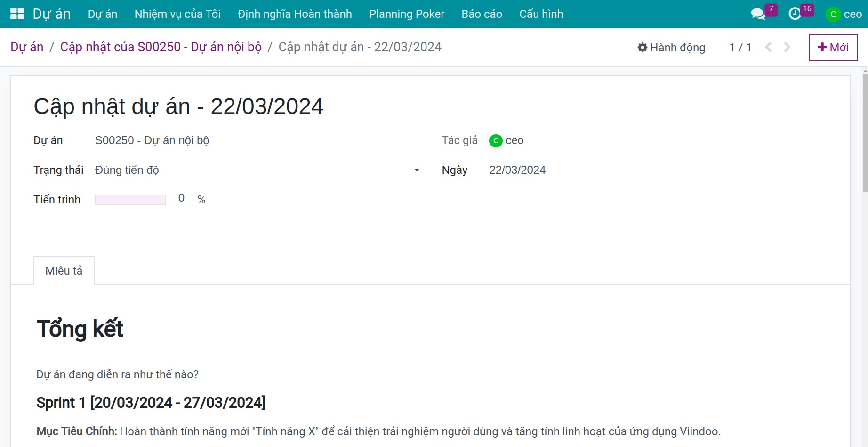
Task: Go to previous record arrow
Action: pyautogui.click(x=768, y=47)
